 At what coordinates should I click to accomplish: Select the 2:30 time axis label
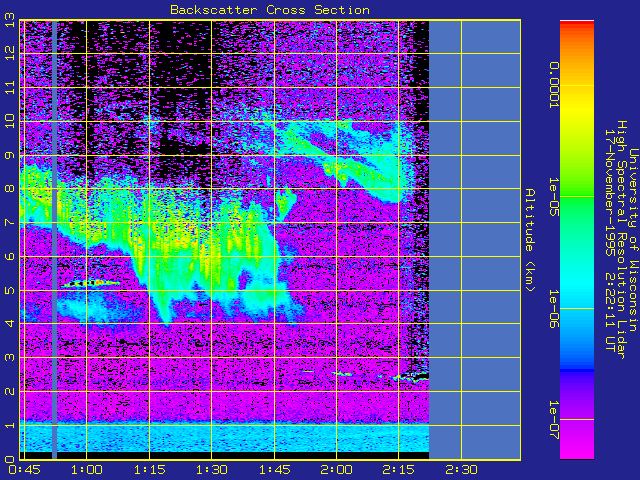click(461, 470)
